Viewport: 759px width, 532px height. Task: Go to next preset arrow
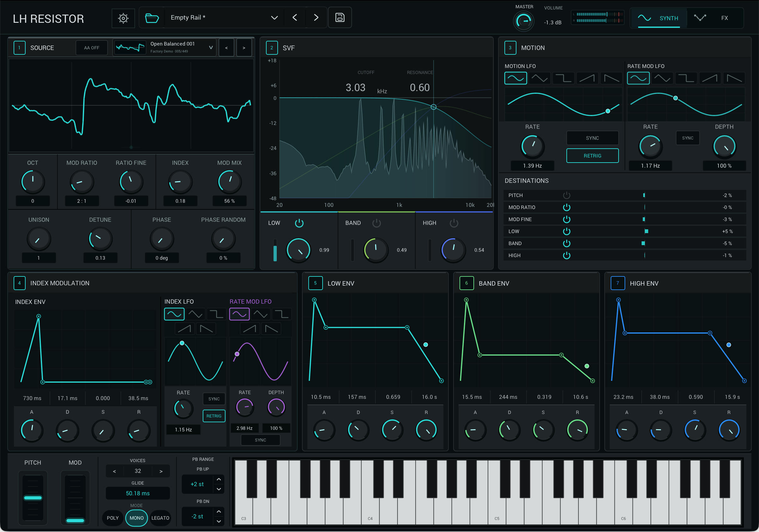316,17
